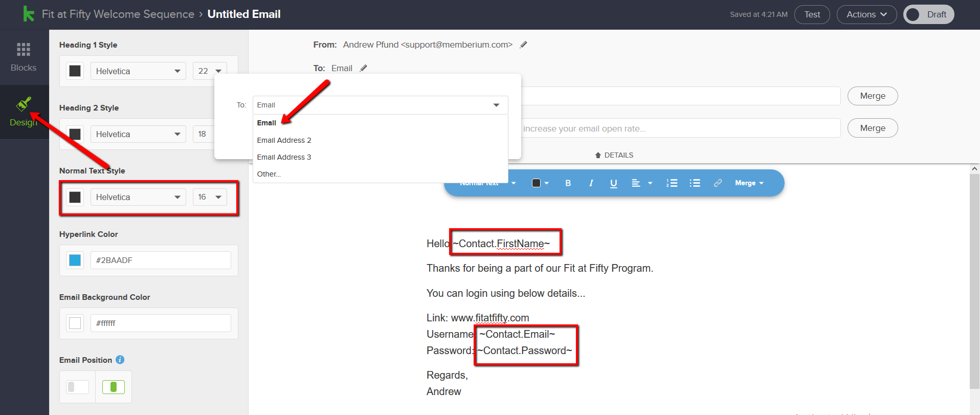
Task: Open the Blocks panel icon
Action: (24, 49)
